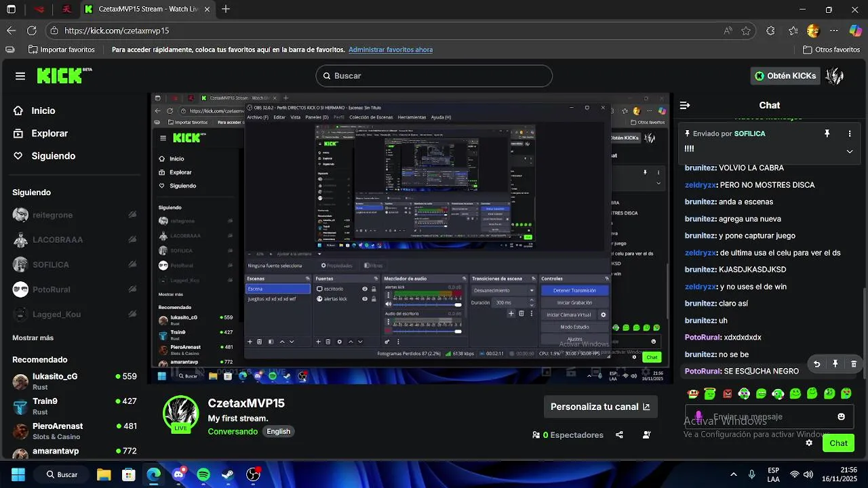
Task: Focus the Buscar search field on Kick
Action: click(434, 76)
